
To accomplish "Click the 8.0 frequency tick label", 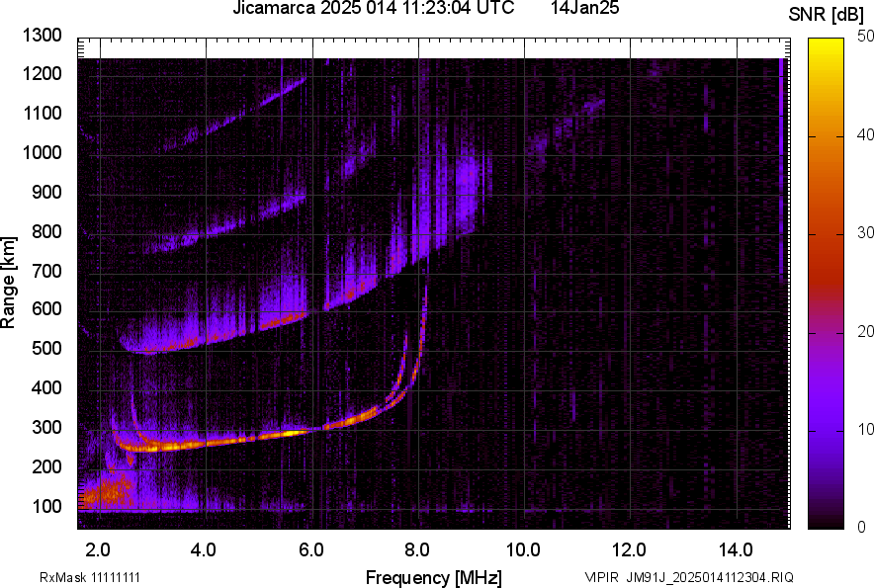I will tap(417, 550).
